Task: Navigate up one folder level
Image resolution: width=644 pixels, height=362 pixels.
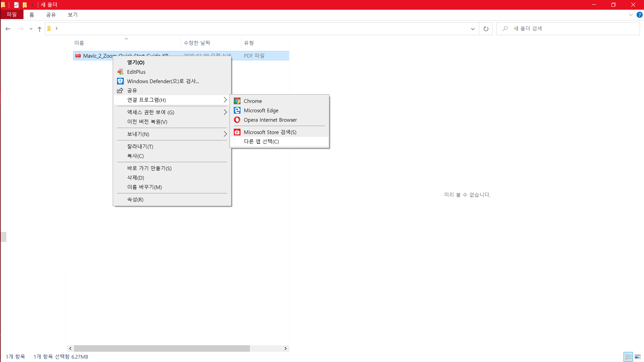Action: pyautogui.click(x=40, y=29)
